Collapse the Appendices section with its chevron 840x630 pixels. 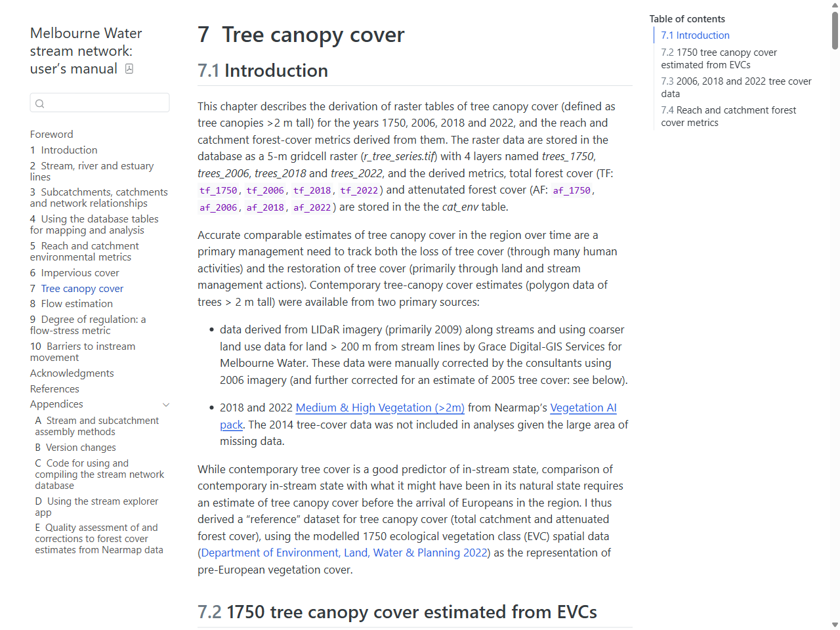(166, 404)
